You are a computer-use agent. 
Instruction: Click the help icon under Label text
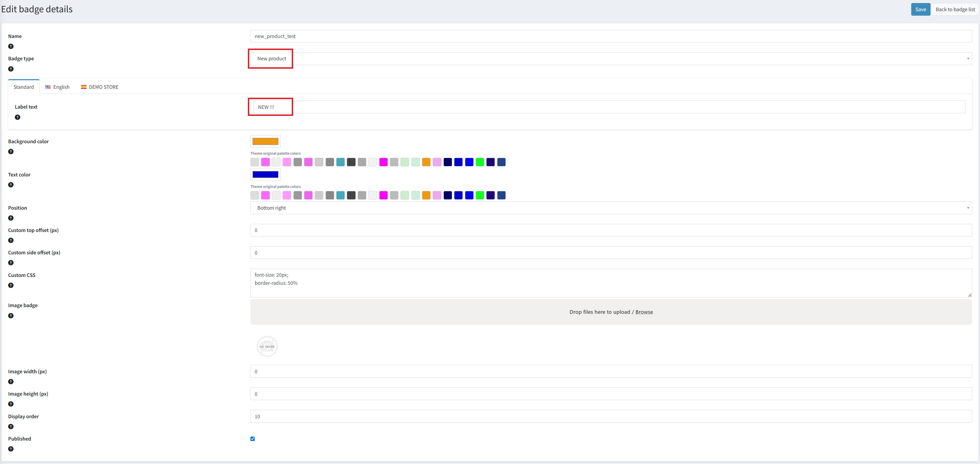tap(18, 117)
